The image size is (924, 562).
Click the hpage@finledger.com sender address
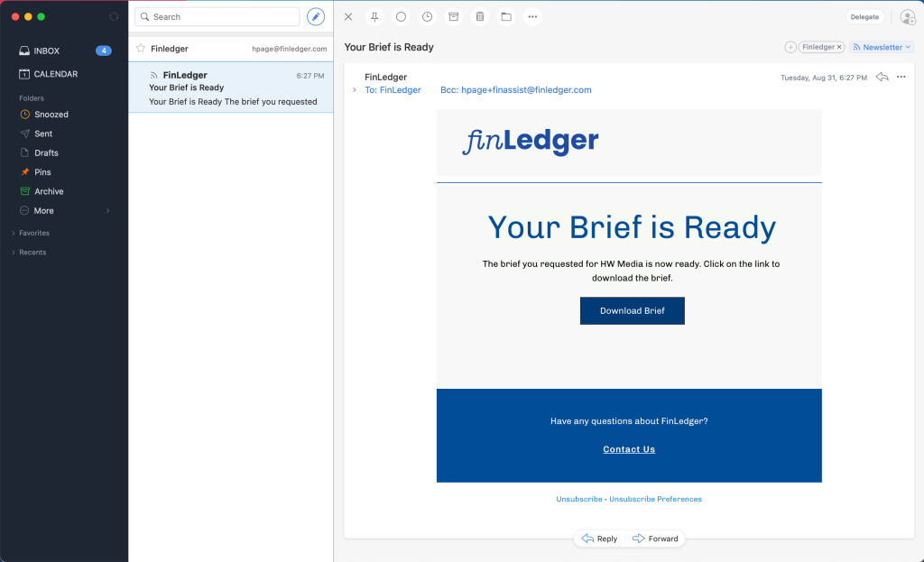pos(290,49)
